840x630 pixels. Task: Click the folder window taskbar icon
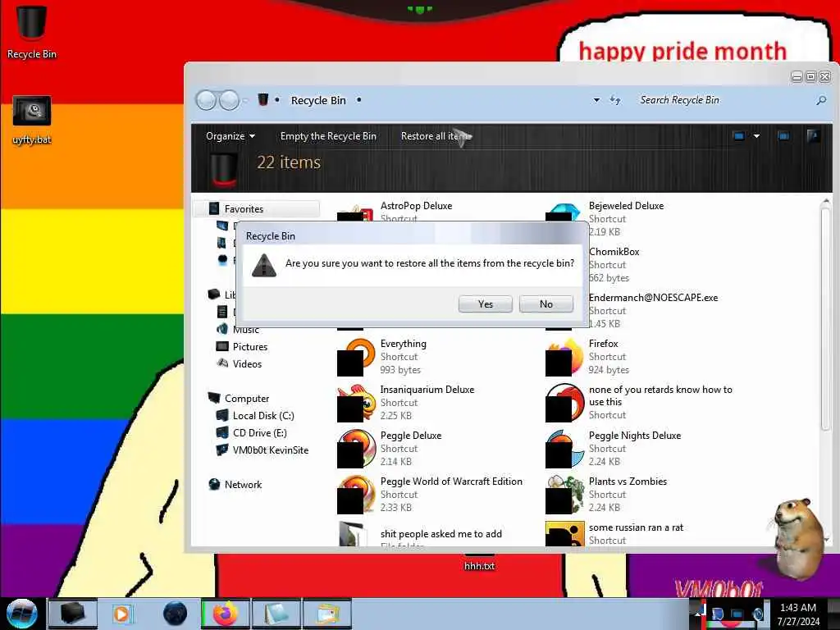tap(327, 614)
